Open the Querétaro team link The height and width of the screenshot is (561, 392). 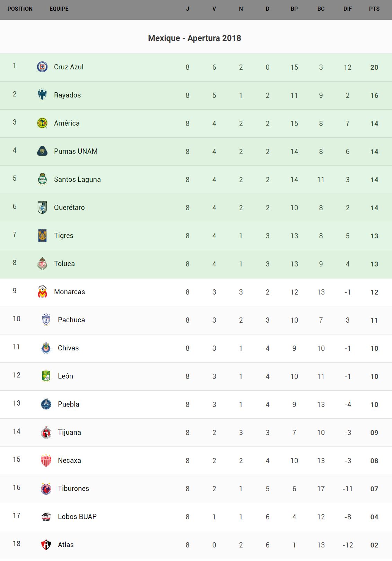[x=69, y=207]
